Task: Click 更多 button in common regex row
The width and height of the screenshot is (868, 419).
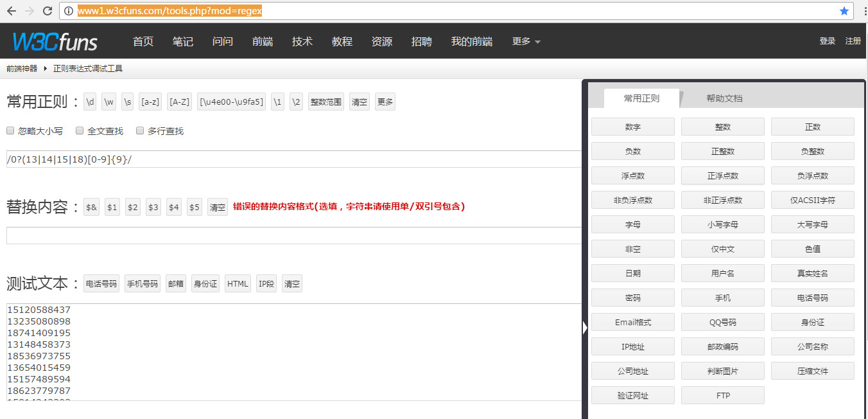Action: [x=385, y=102]
